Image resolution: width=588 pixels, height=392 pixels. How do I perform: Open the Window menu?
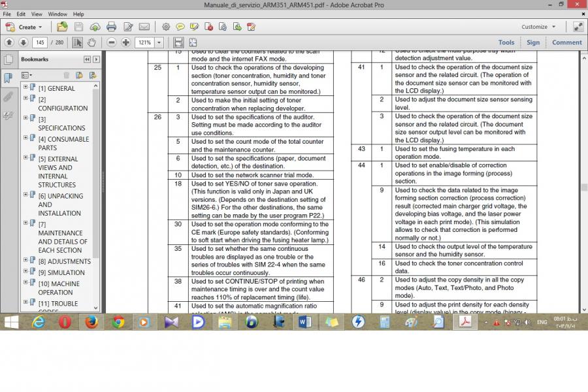(57, 14)
